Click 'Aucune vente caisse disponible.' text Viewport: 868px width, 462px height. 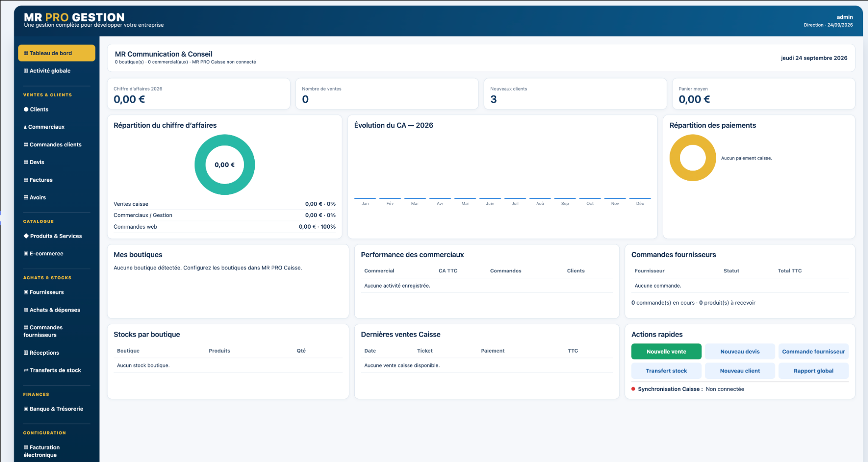[x=402, y=365]
